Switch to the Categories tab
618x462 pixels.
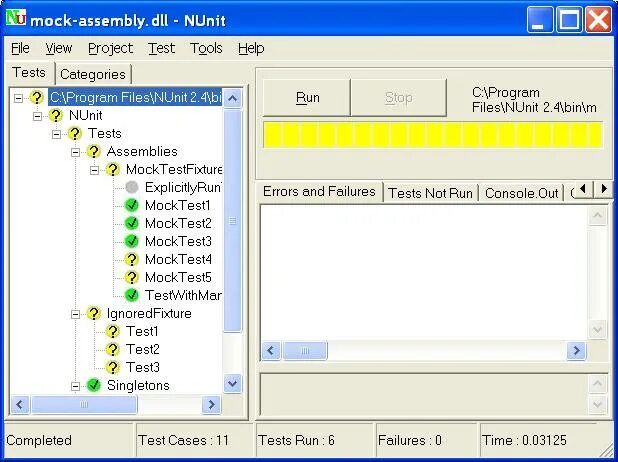93,74
